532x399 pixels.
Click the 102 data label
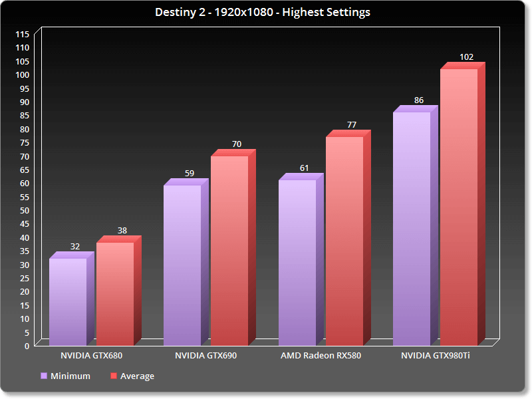point(467,57)
